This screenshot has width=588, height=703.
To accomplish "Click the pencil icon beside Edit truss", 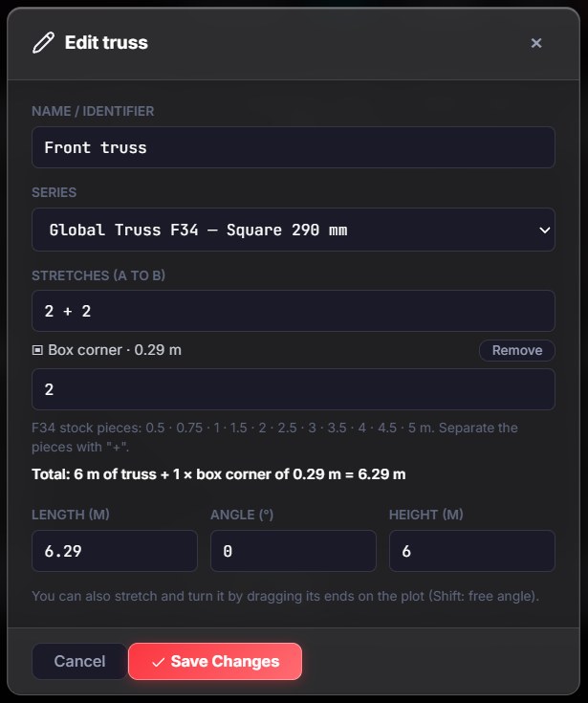I will [x=43, y=43].
